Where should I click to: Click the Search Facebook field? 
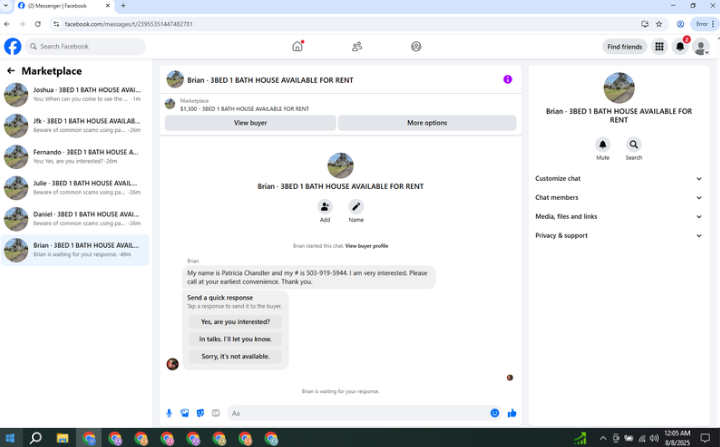click(x=85, y=46)
